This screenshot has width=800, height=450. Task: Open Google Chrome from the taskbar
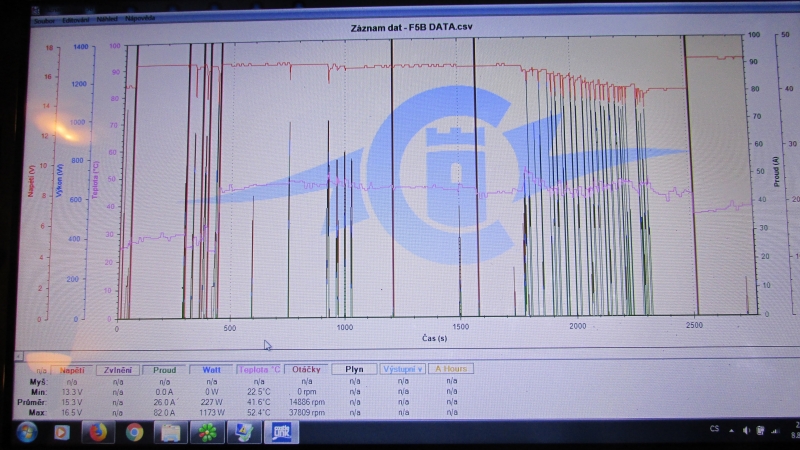pos(134,433)
